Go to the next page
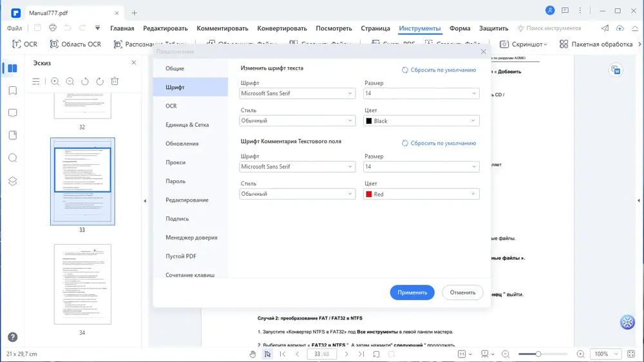This screenshot has width=644, height=362. click(346, 354)
